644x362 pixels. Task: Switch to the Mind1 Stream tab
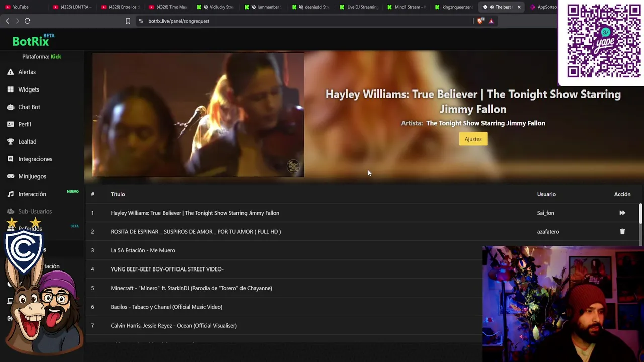click(407, 7)
